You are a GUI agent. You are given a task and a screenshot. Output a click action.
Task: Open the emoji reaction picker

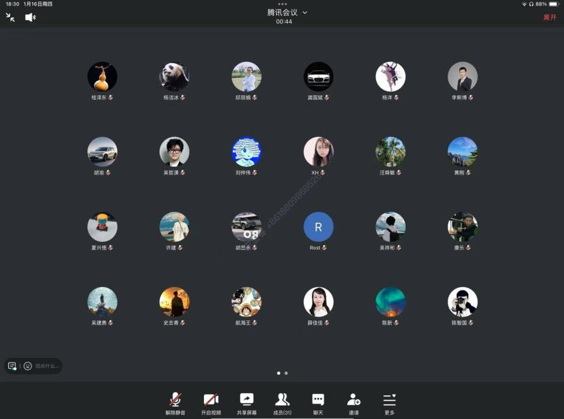28,366
